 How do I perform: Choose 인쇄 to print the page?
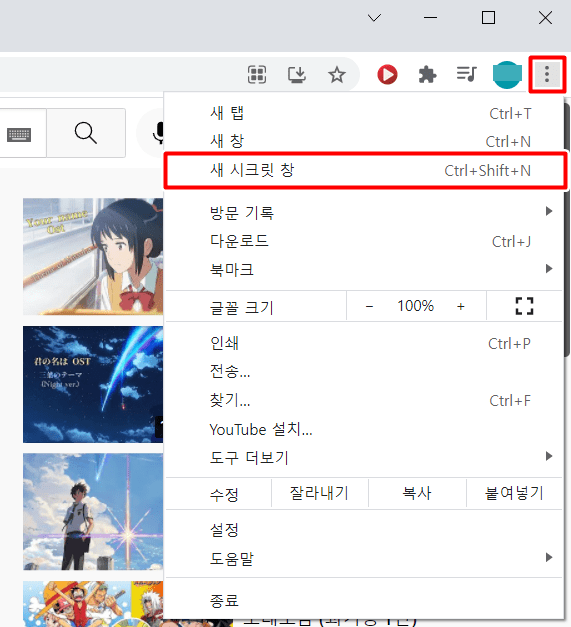pyautogui.click(x=364, y=343)
